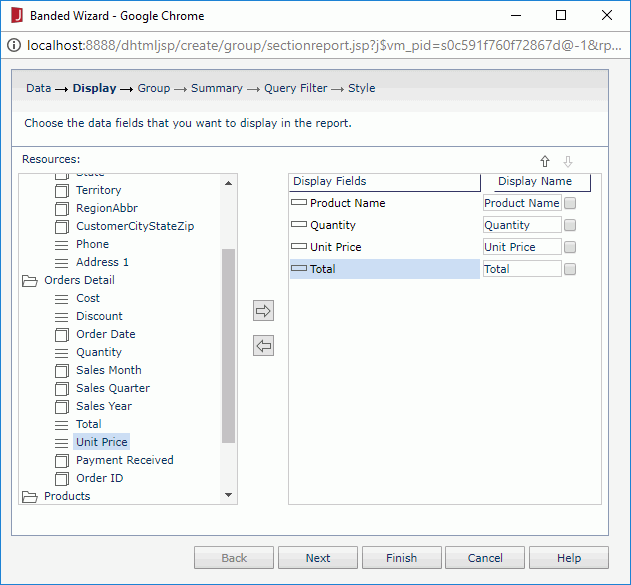Click the resources list scroll down arrow

click(x=229, y=495)
